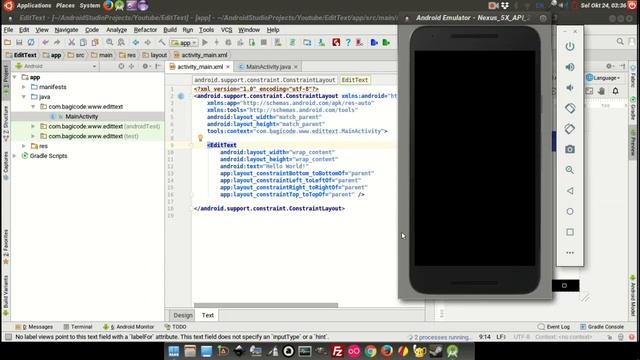This screenshot has width=640, height=360.
Task: Click the layout breadcrumb folder
Action: pos(155,55)
